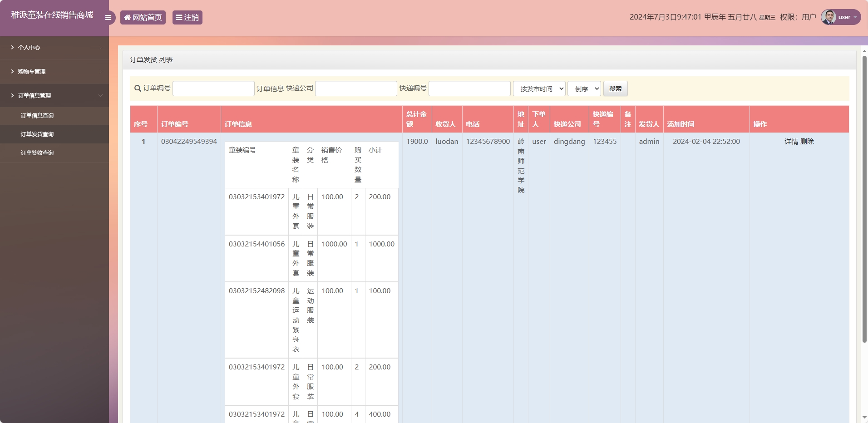Open the 倒序 order dropdown
The height and width of the screenshot is (423, 868).
tap(584, 89)
